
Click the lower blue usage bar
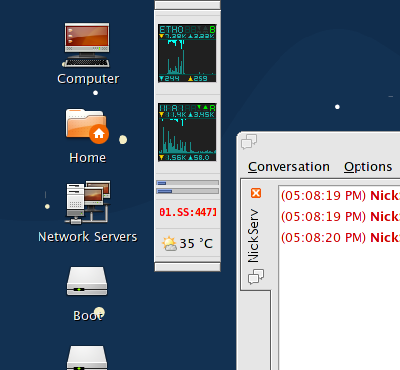pos(188,191)
